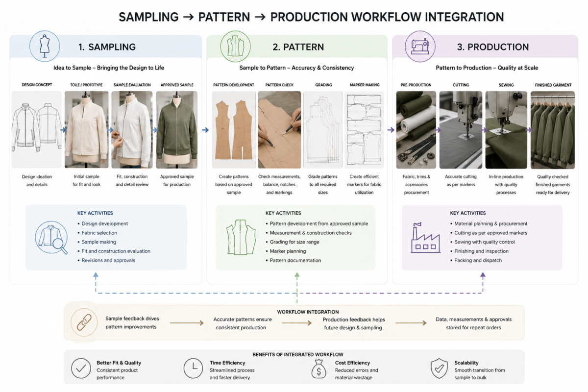Screen dimensions: 588x392
Task: Open the Pattern Development image
Action: coord(234,130)
